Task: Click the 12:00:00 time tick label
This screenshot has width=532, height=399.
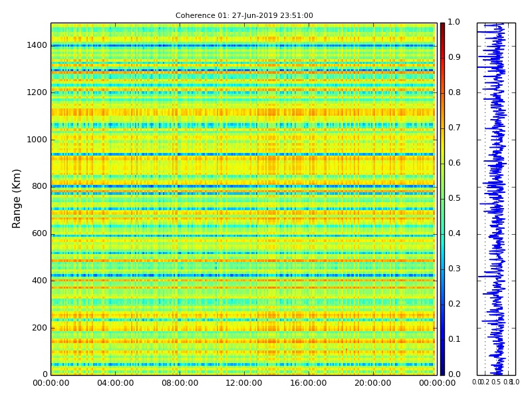Action: click(x=244, y=383)
